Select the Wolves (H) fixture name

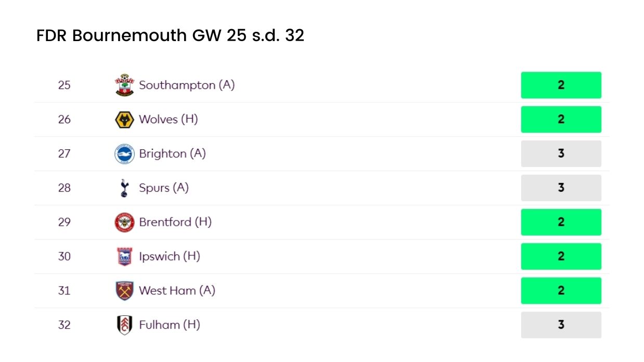coord(169,120)
